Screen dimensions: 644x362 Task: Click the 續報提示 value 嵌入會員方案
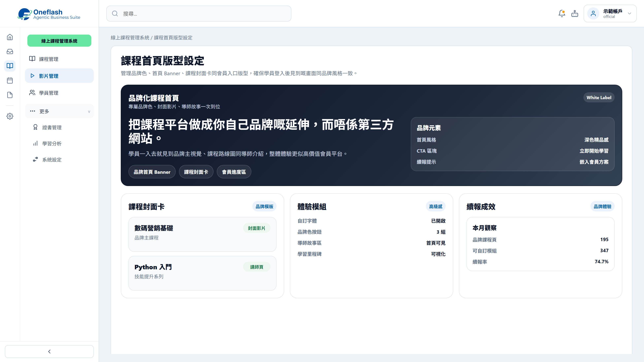click(x=594, y=162)
